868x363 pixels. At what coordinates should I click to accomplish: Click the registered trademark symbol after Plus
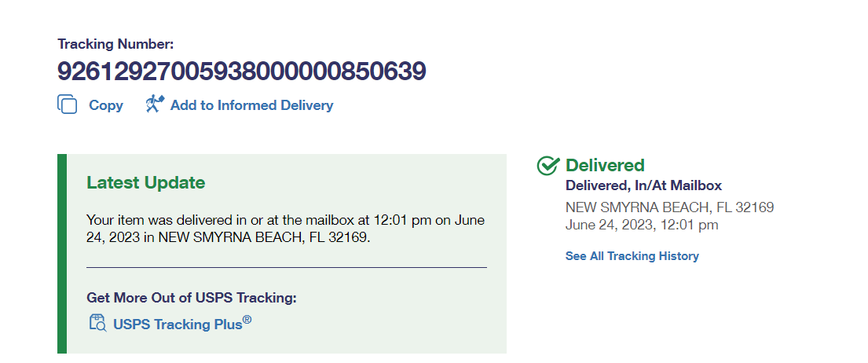[x=247, y=319]
